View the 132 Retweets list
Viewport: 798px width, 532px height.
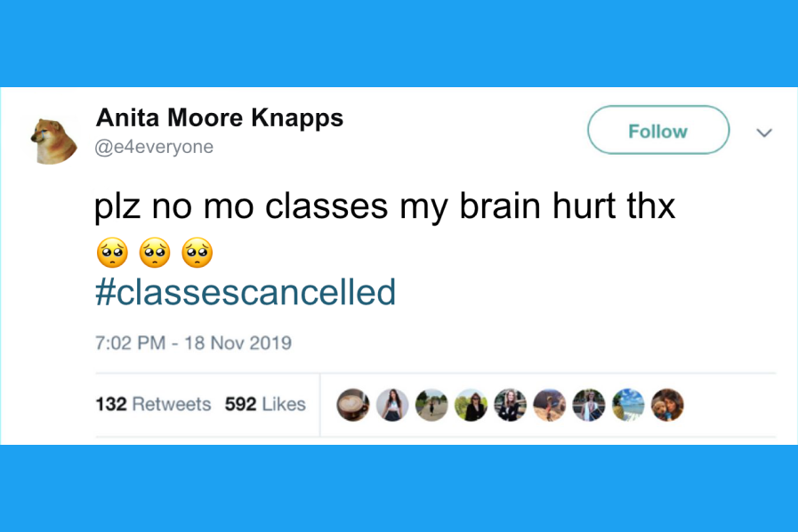[153, 404]
